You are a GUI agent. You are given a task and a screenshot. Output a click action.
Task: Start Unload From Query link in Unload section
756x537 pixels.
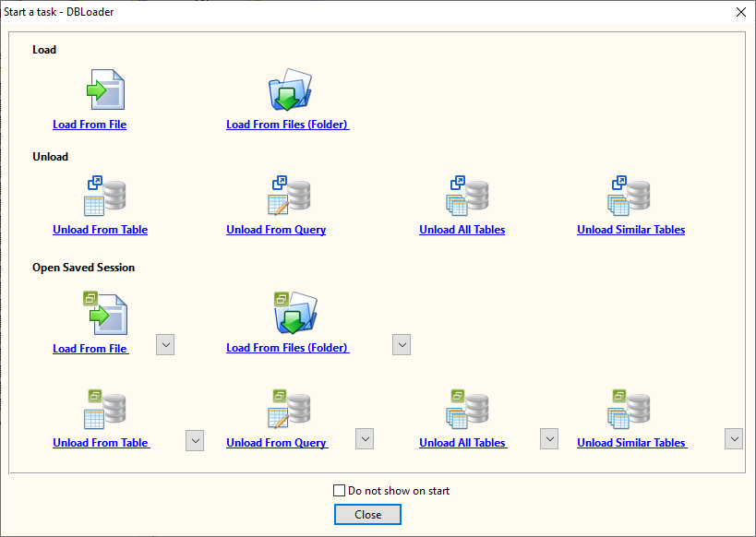coord(276,230)
